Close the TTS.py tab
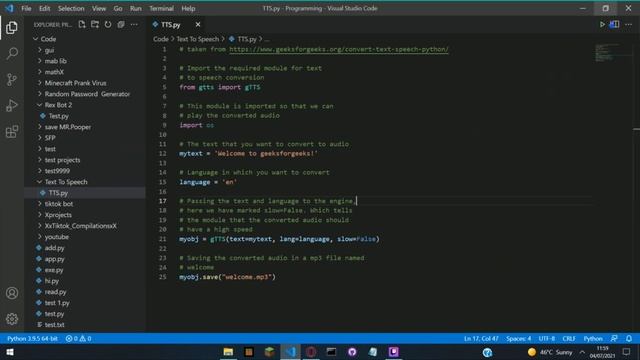The height and width of the screenshot is (360, 640). 198,24
